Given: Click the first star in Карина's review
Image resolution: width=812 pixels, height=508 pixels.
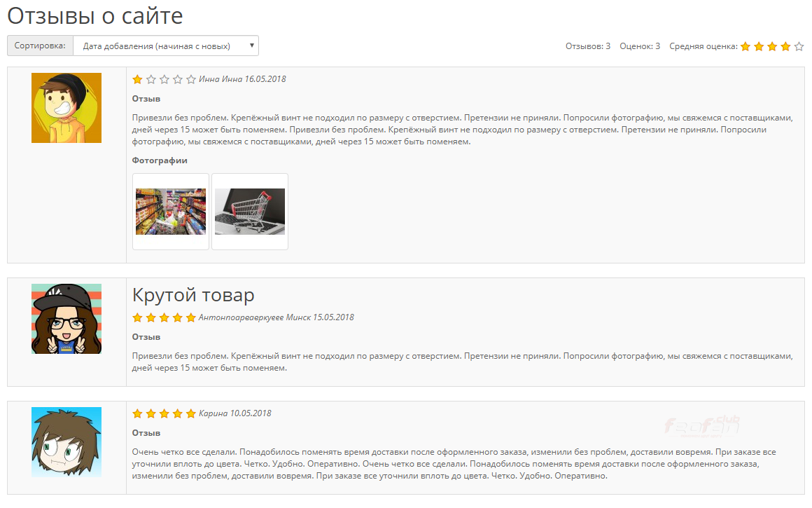Looking at the screenshot, I should click(x=137, y=413).
